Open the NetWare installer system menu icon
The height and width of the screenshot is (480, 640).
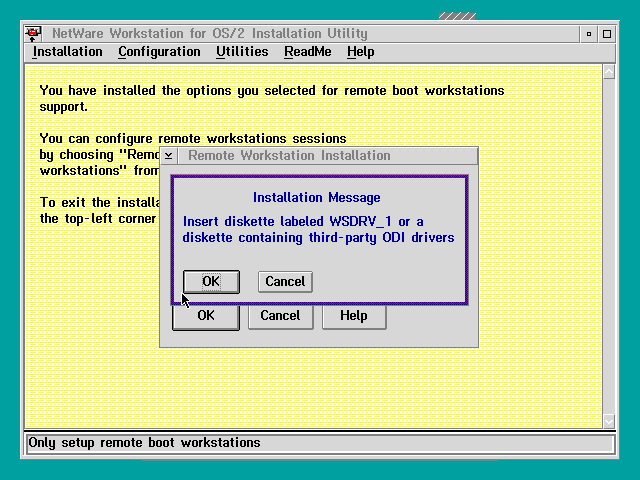(x=33, y=33)
